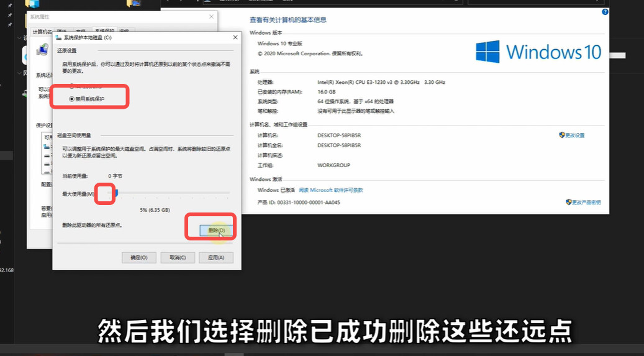The height and width of the screenshot is (356, 644).
Task: Click the 64 位操作系统 system type value
Action: (x=355, y=101)
